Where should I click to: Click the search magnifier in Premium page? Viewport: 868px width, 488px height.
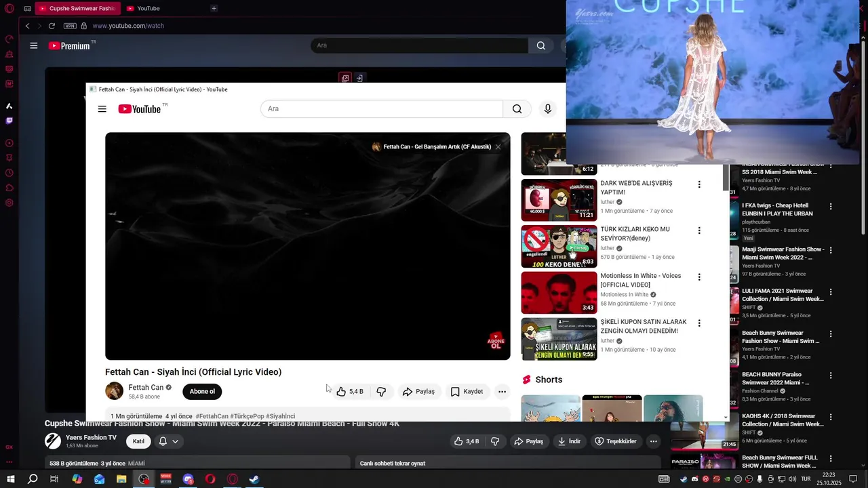(x=540, y=45)
